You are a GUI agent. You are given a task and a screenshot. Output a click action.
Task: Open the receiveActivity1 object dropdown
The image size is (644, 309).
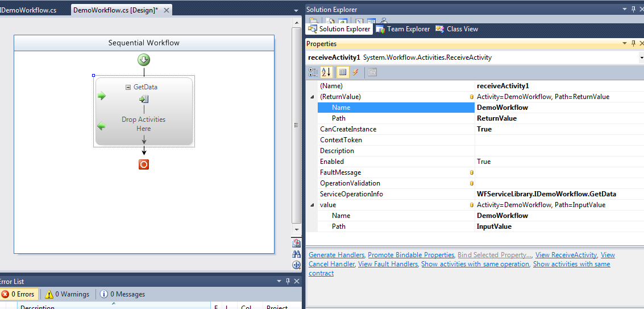pyautogui.click(x=641, y=57)
